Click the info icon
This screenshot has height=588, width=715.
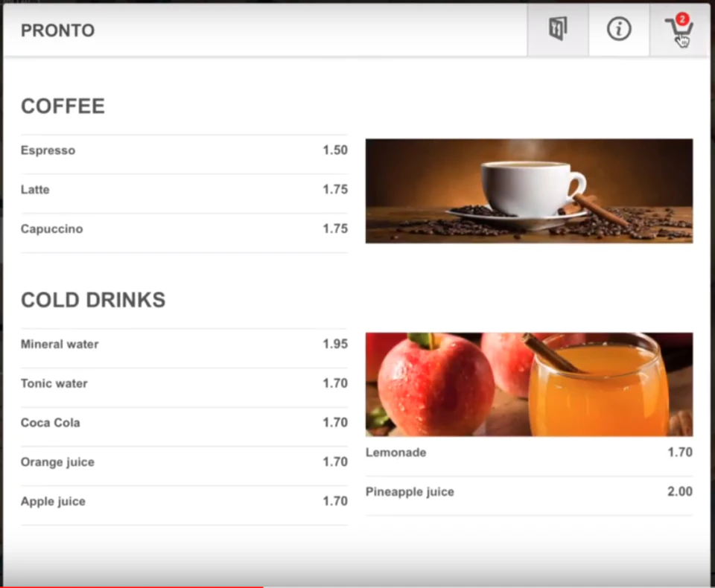618,30
